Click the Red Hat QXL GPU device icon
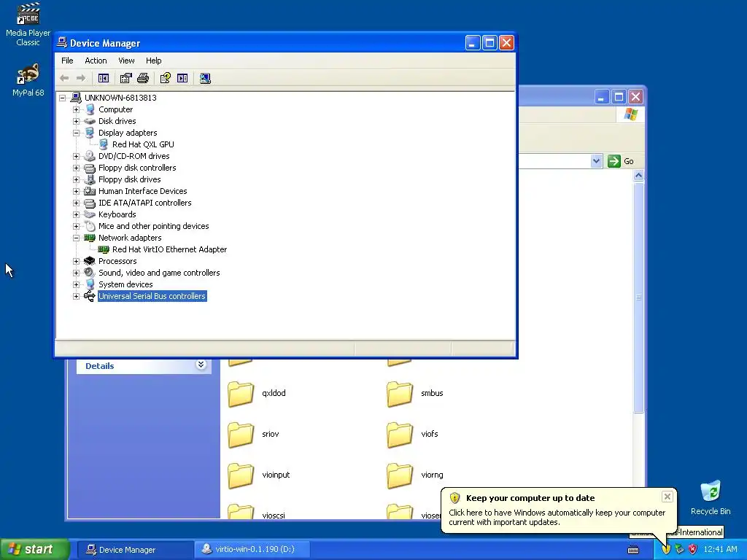The image size is (747, 560). [x=104, y=144]
